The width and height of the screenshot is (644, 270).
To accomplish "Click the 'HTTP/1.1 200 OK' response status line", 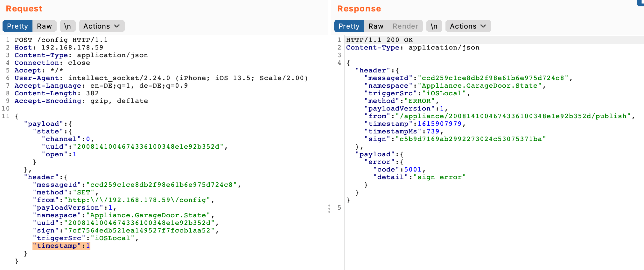I will coord(379,40).
